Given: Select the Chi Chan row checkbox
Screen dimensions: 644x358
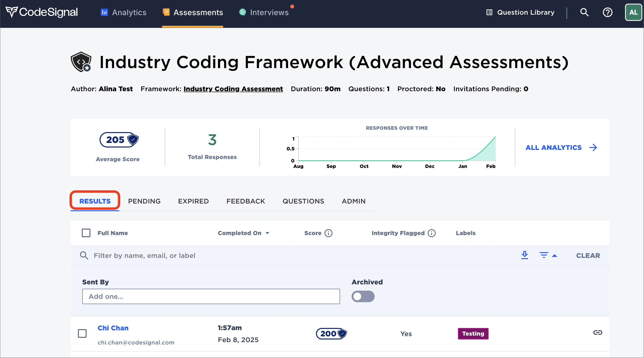Looking at the screenshot, I should [82, 333].
